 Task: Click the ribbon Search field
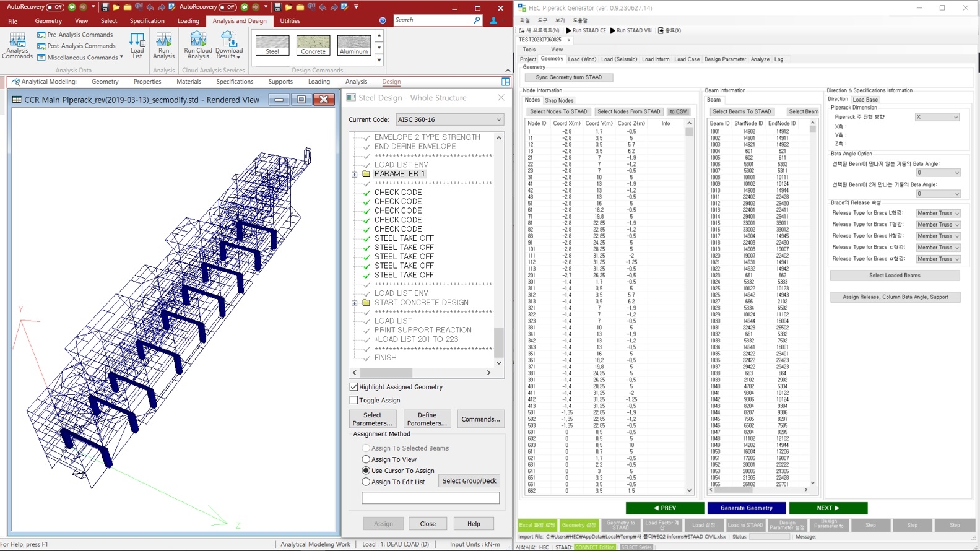click(433, 20)
